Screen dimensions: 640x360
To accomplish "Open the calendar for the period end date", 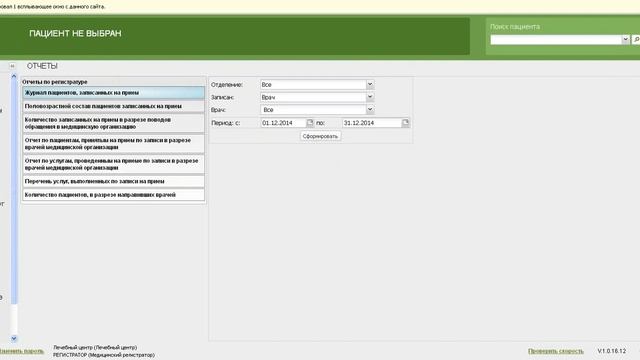I will coord(405,122).
